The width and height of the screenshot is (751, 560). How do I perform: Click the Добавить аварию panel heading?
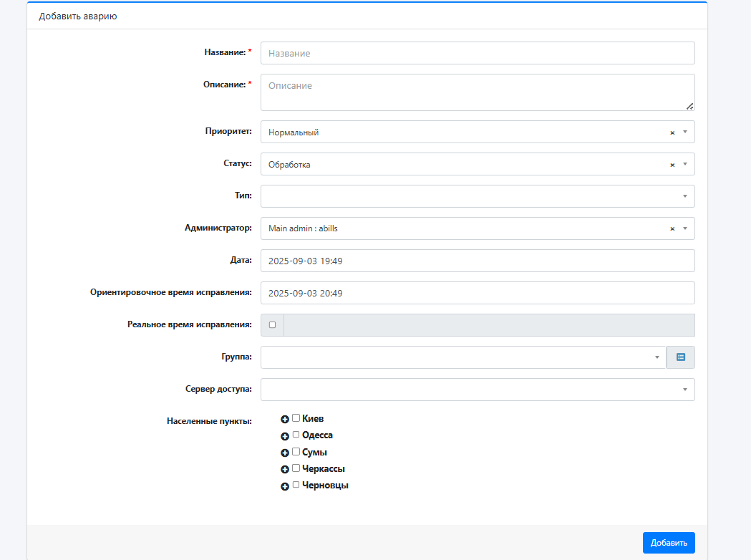78,16
